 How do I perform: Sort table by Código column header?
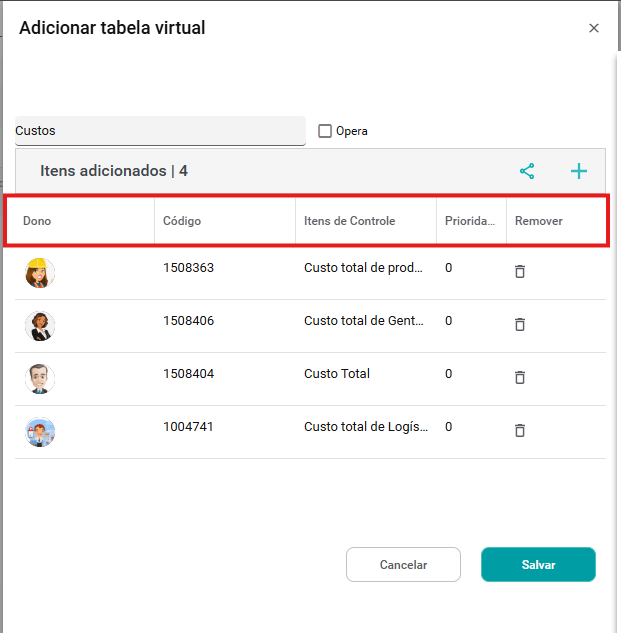182,221
